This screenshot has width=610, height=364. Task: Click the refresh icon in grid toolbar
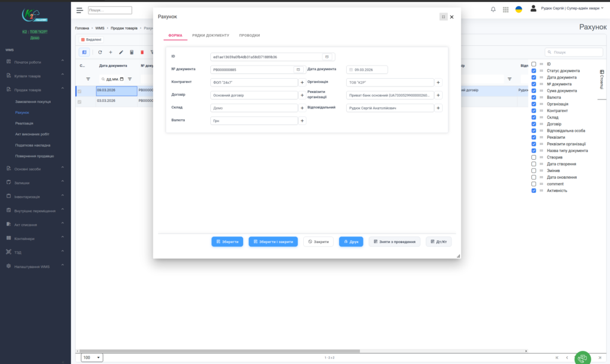(100, 52)
